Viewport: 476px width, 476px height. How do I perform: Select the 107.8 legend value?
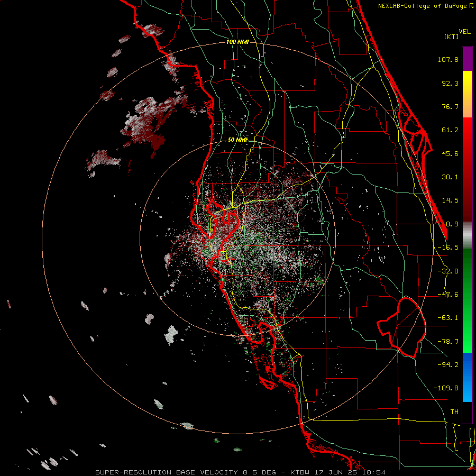(x=448, y=59)
